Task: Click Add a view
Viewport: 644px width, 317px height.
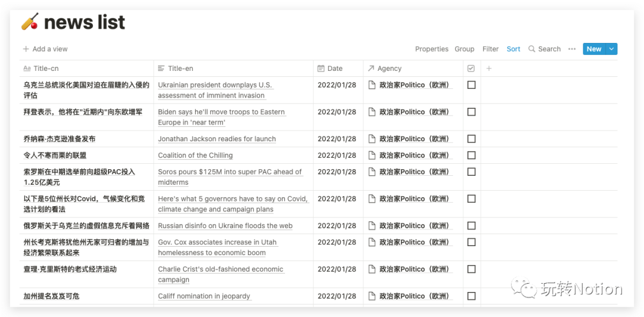Action: tap(45, 49)
